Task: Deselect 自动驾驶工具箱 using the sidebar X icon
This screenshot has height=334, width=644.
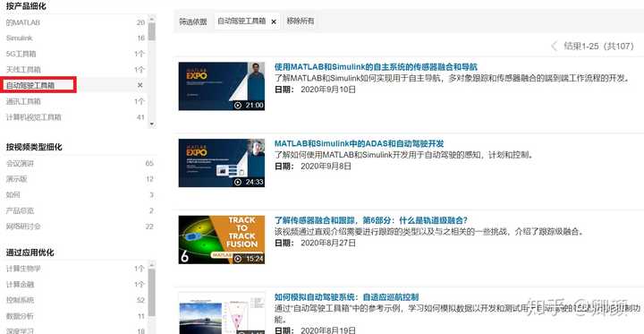Action: click(140, 85)
